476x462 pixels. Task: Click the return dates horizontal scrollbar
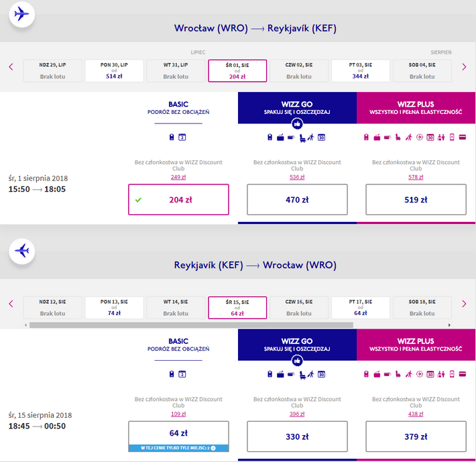pos(191,325)
